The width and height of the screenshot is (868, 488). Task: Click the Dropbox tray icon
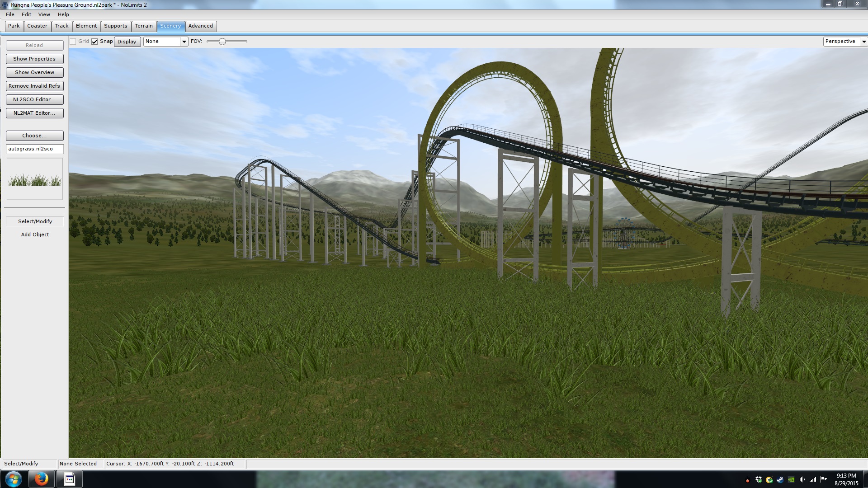pos(759,479)
